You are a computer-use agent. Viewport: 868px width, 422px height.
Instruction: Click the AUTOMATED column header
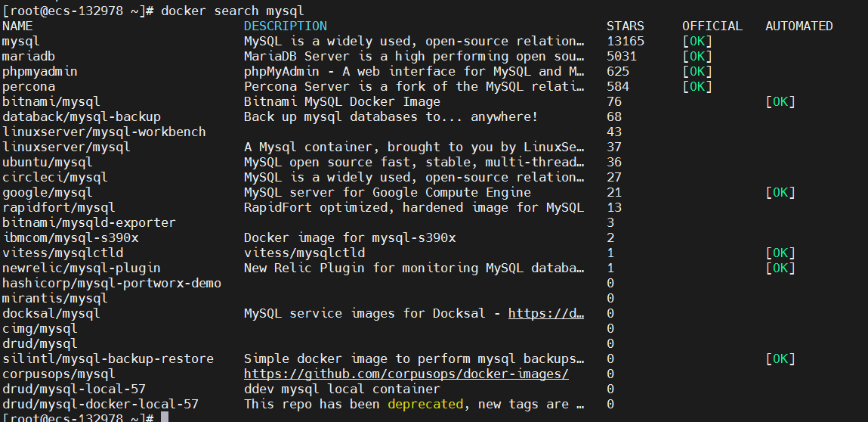(x=798, y=26)
